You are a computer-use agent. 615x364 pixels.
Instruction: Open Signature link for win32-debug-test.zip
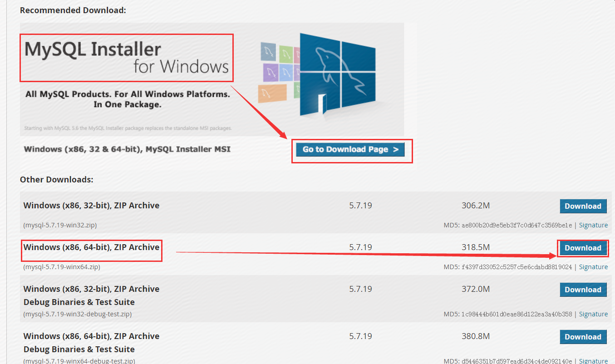click(593, 314)
